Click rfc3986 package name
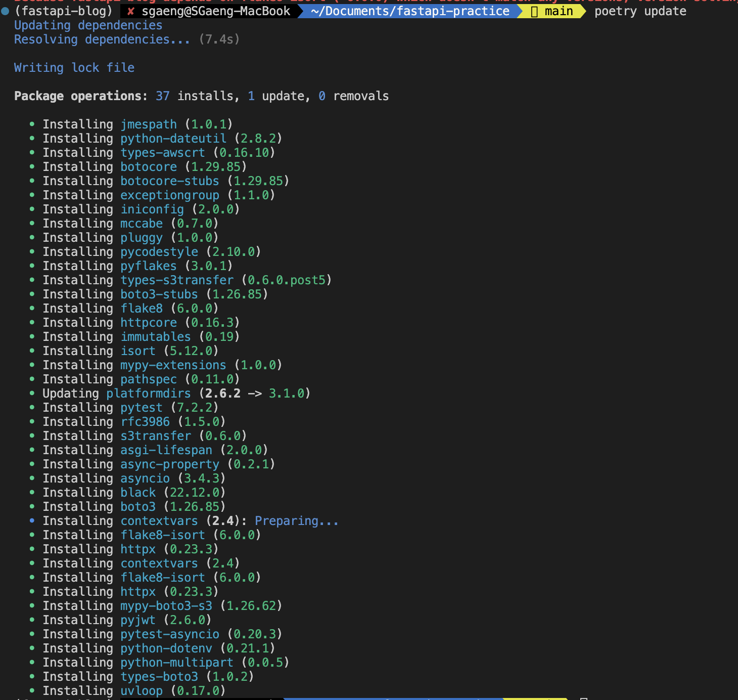738x700 pixels. [145, 422]
